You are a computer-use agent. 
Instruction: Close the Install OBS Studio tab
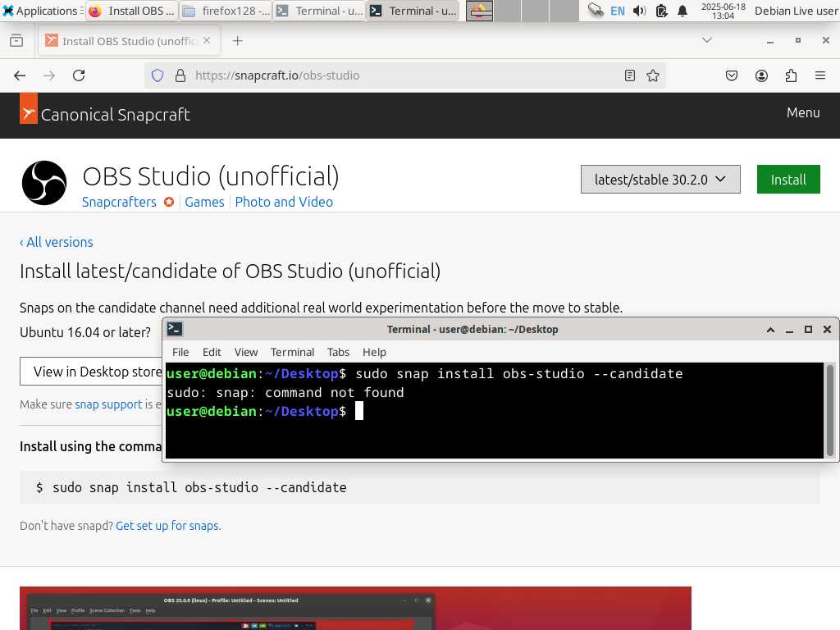click(207, 41)
